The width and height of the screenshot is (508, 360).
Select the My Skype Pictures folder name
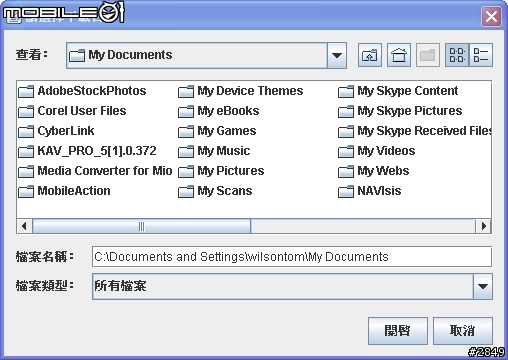(410, 111)
